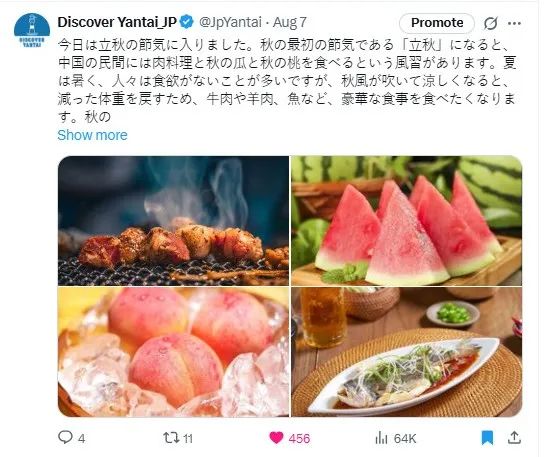Toggle the blue bookmark icon
This screenshot has height=457, width=552.
(487, 438)
